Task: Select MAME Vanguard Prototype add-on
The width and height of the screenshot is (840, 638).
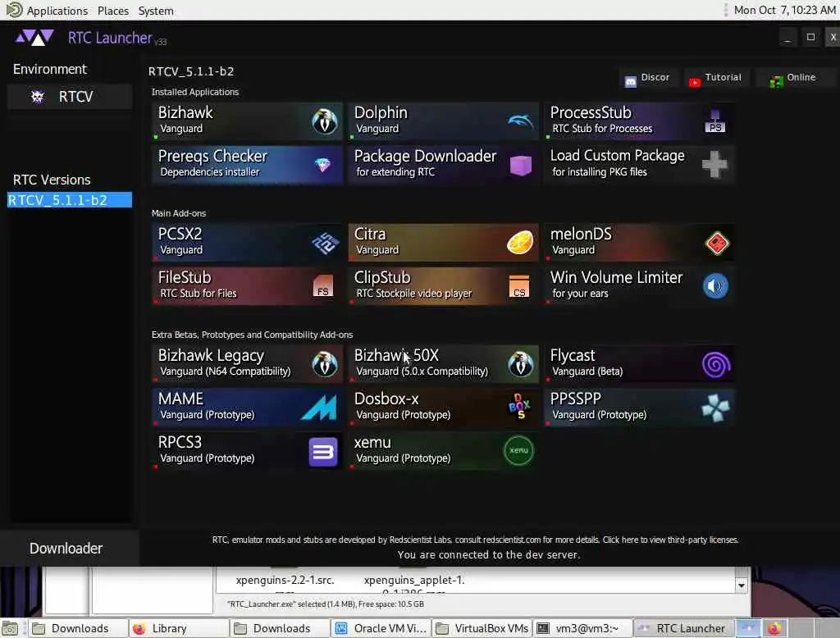Action: (247, 408)
